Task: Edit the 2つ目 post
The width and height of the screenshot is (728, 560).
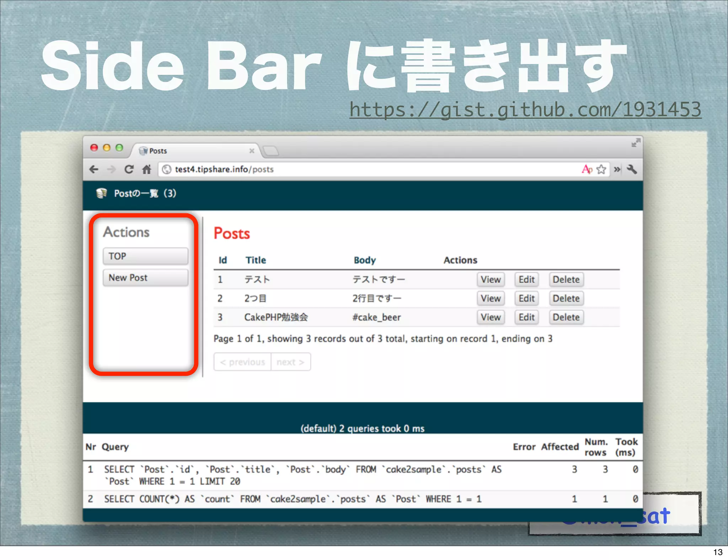Action: 526,298
